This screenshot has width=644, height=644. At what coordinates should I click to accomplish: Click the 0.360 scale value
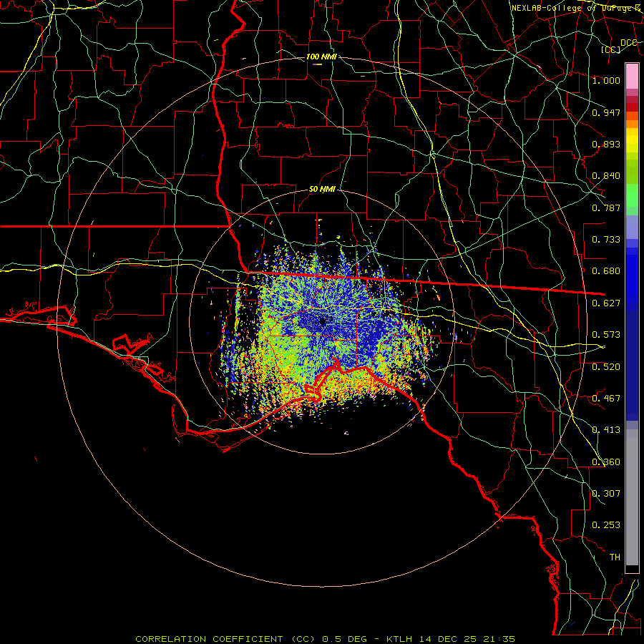(x=606, y=462)
